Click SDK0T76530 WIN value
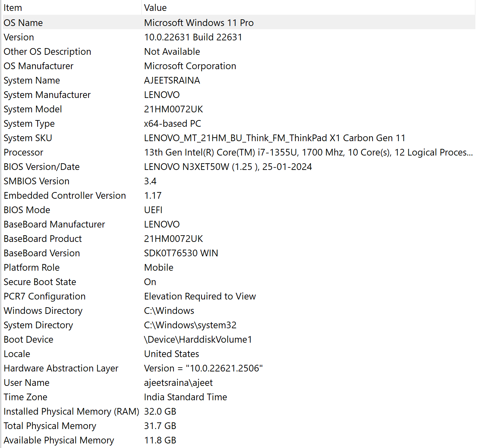 coord(181,253)
